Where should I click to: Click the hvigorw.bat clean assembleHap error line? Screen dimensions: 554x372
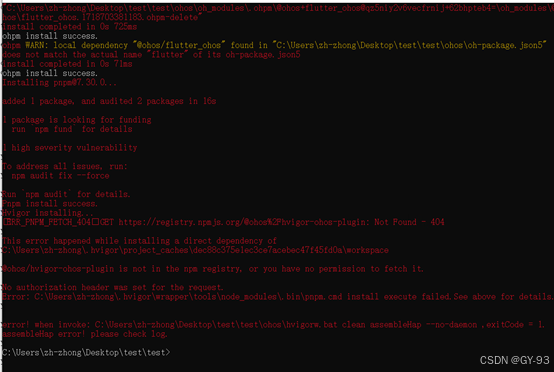coord(273,325)
